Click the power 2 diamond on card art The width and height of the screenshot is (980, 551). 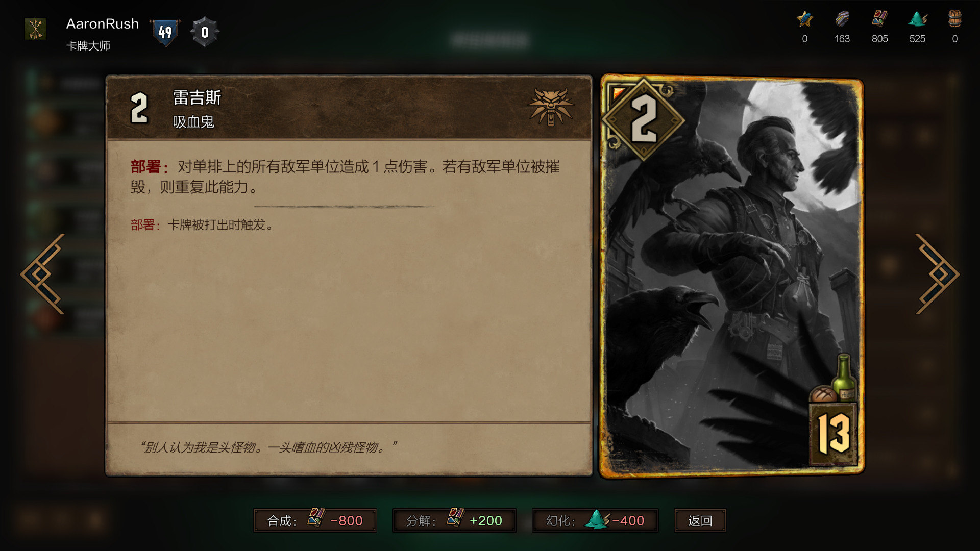pyautogui.click(x=643, y=120)
